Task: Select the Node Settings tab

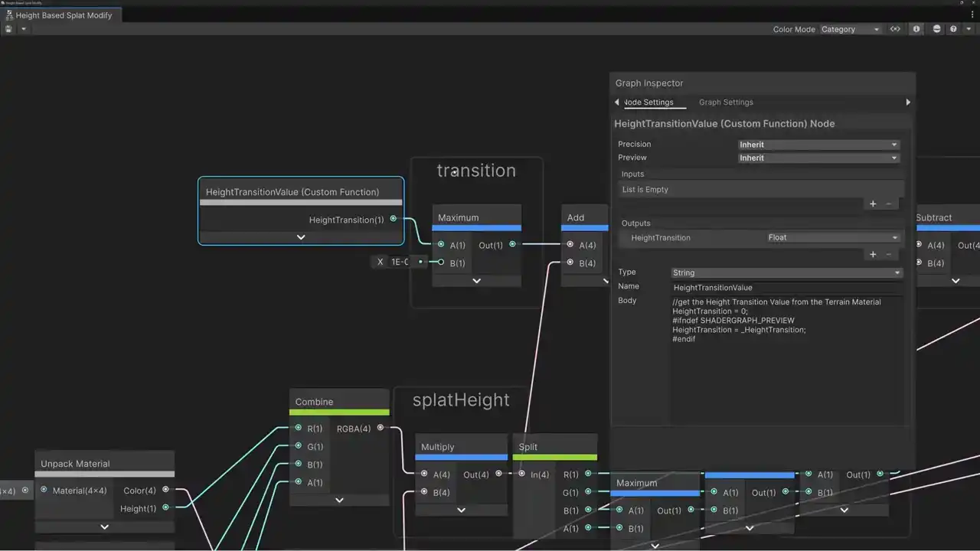Action: (648, 103)
